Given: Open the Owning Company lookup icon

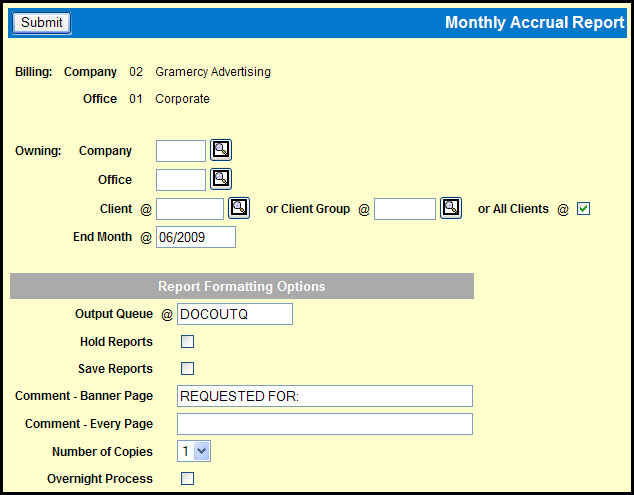Looking at the screenshot, I should [221, 151].
